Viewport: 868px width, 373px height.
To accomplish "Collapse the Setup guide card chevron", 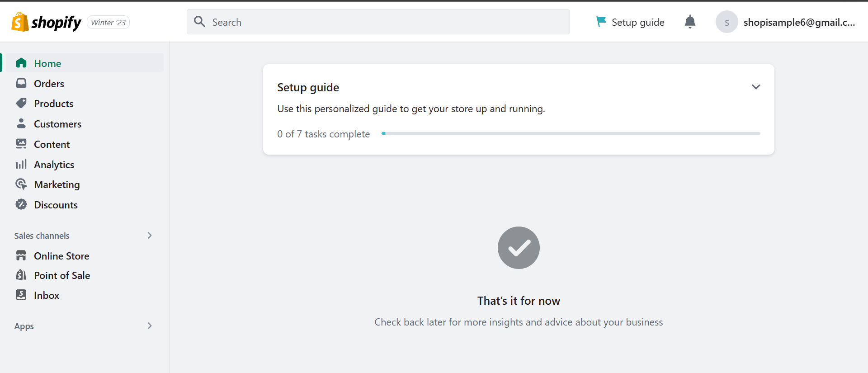I will click(x=756, y=87).
